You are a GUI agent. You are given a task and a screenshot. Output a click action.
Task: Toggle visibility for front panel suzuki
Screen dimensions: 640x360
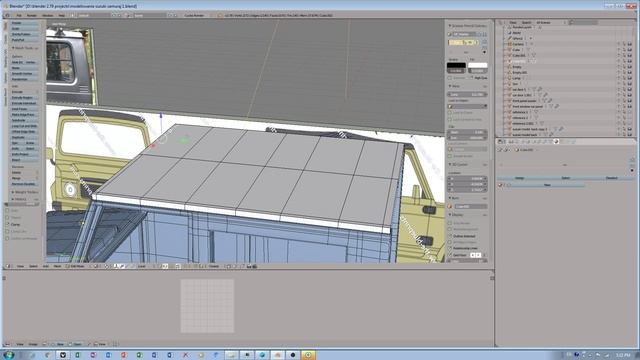[x=619, y=100]
